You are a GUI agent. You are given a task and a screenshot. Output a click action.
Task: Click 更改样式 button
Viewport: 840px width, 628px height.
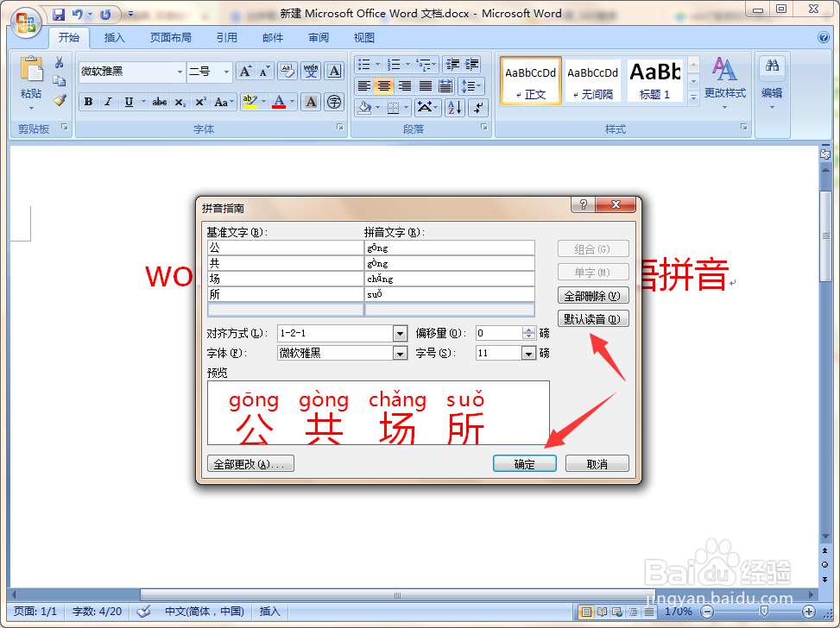(725, 83)
